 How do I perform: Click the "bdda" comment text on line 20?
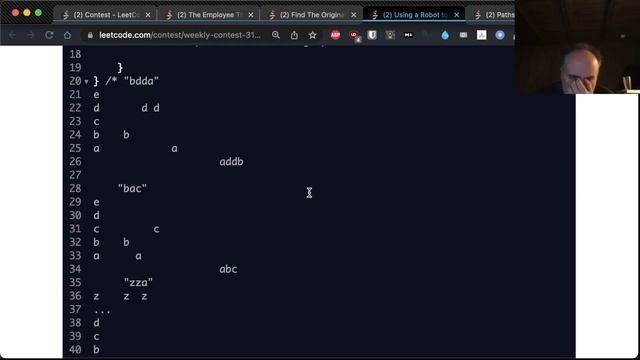click(141, 81)
